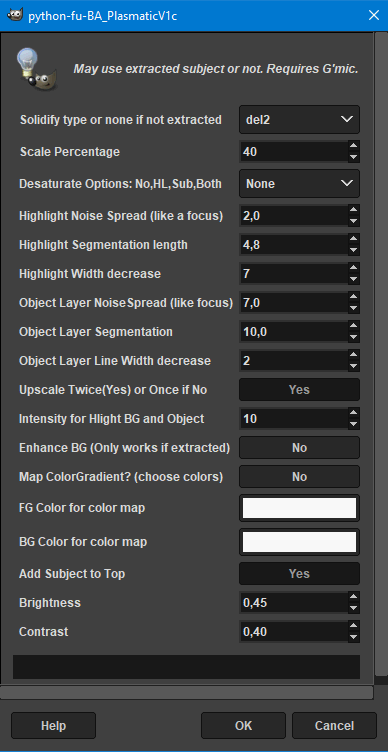Click Highlight Segmentation length field

coord(294,245)
